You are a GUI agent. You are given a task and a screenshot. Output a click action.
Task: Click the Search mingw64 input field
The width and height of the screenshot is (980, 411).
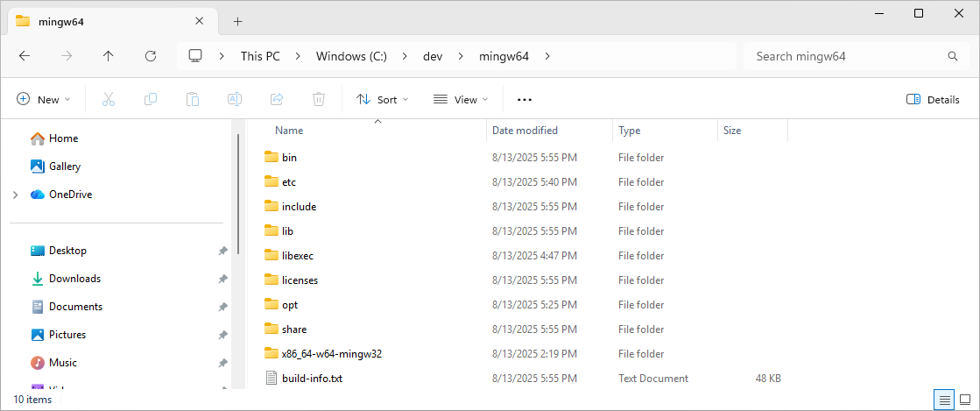pos(845,56)
